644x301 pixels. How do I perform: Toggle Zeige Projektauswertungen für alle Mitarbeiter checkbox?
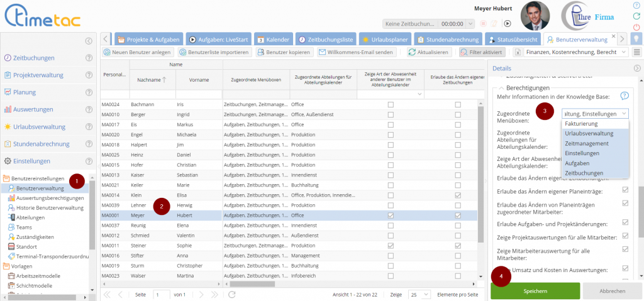coord(625,236)
